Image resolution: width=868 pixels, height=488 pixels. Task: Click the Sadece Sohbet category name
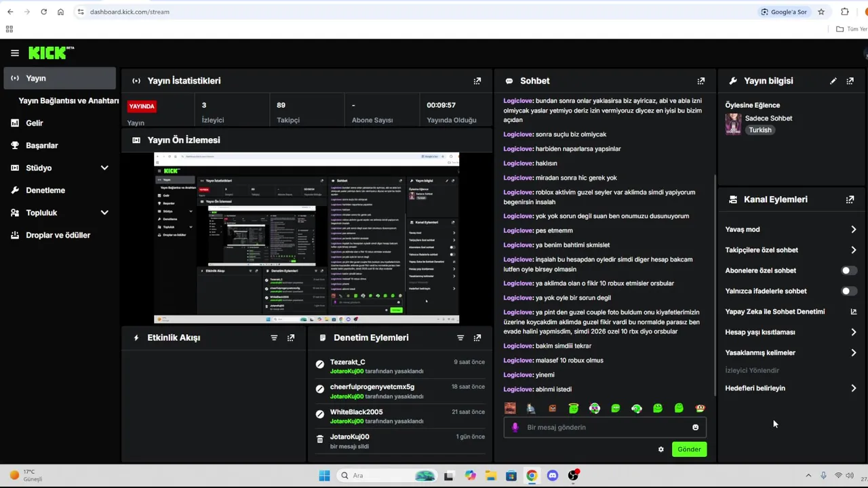click(768, 118)
